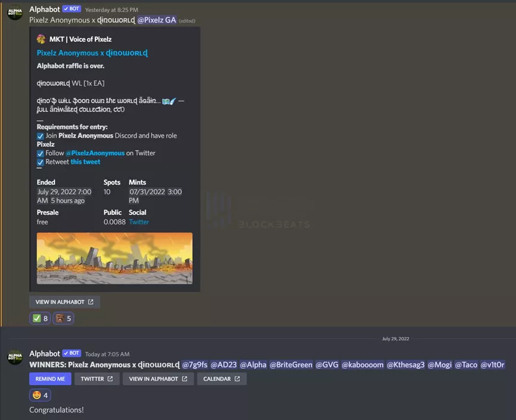Click the REMIND ME button

tap(50, 379)
